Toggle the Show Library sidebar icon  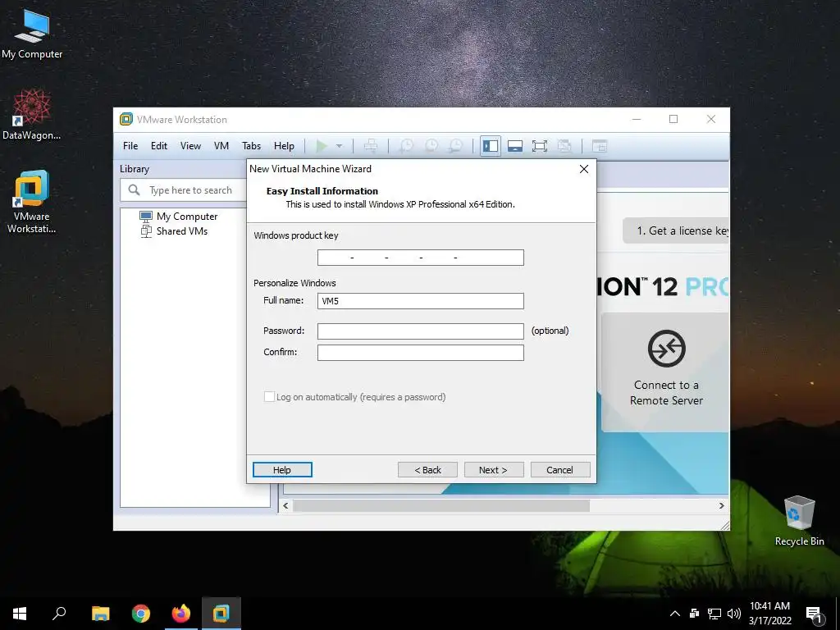point(491,146)
